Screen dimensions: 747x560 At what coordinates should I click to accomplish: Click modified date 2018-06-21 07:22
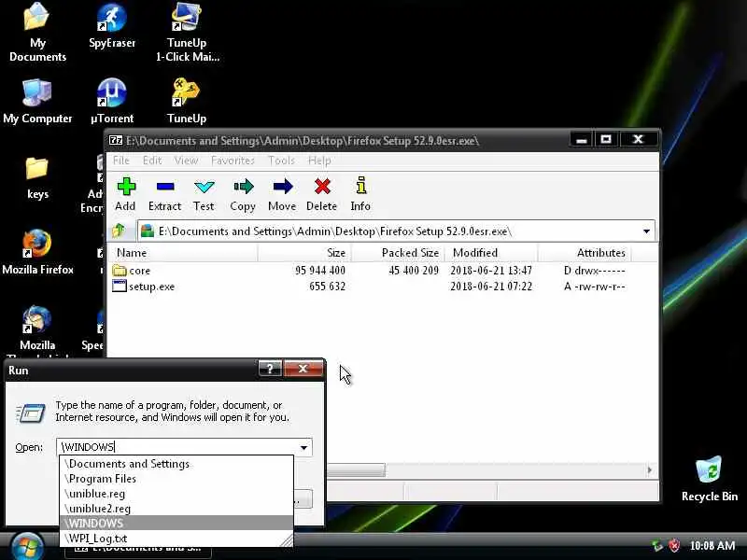(x=491, y=287)
